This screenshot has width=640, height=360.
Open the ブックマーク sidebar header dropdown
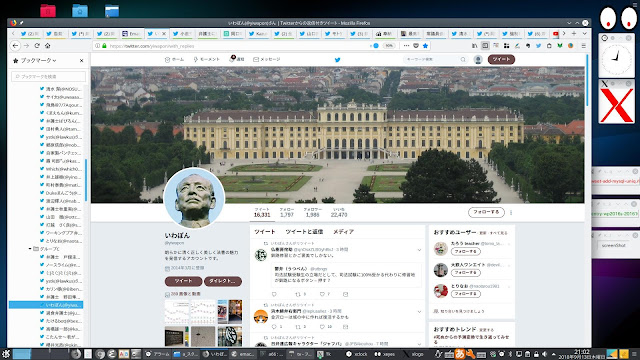(x=38, y=60)
